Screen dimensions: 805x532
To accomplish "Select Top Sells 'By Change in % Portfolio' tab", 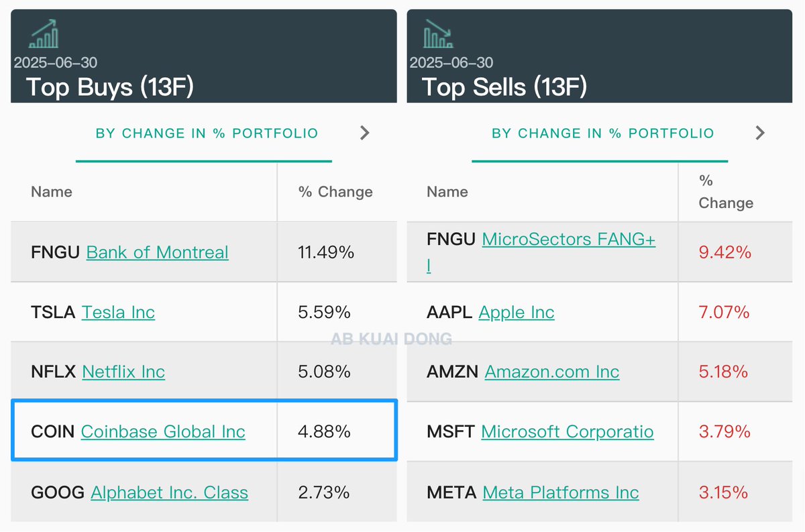I will click(x=602, y=133).
